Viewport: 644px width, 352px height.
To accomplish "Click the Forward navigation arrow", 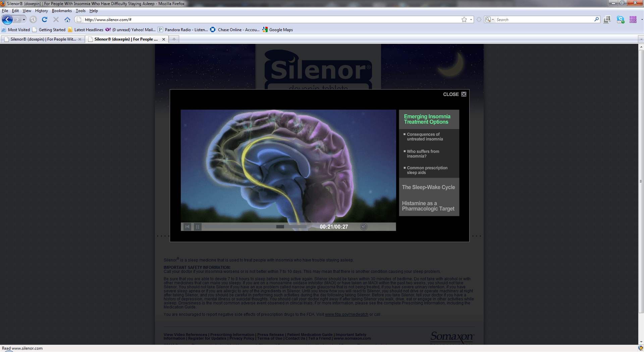I will pyautogui.click(x=17, y=20).
